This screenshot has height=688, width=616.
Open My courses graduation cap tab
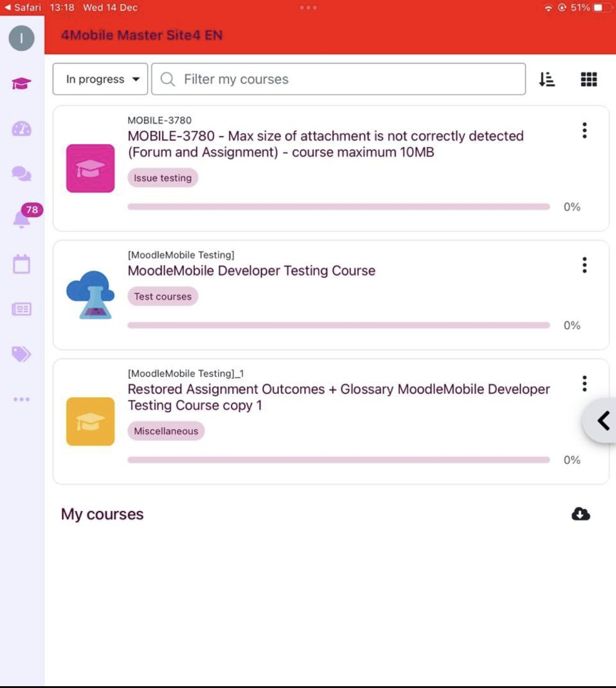pyautogui.click(x=22, y=83)
